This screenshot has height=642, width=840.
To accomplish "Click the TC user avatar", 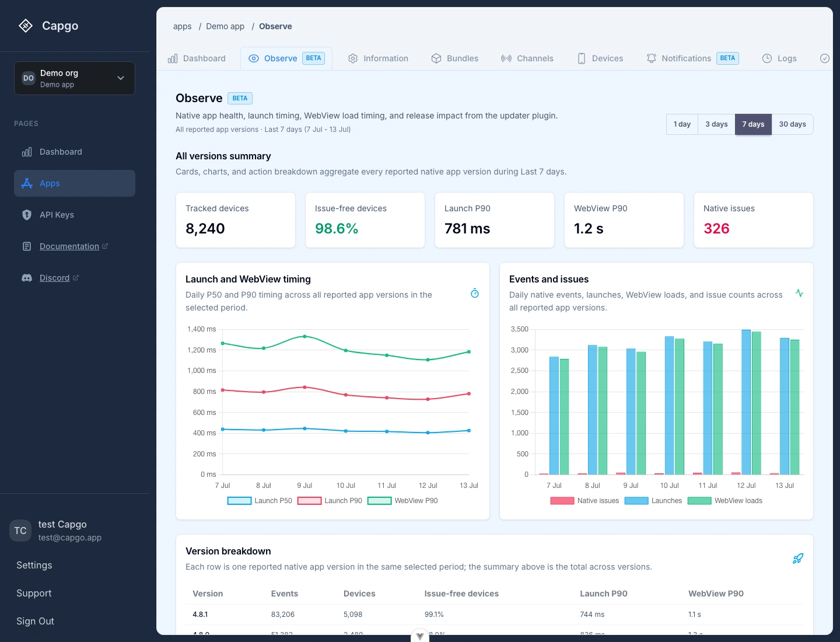I will coord(20,531).
